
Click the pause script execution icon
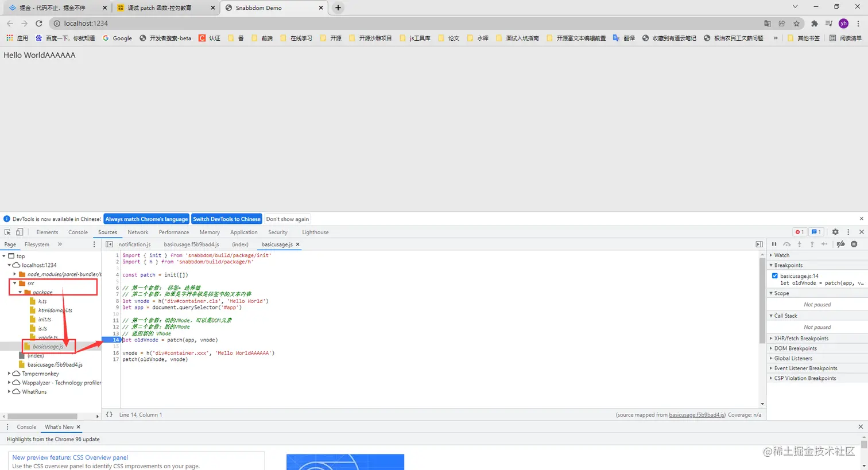(774, 244)
